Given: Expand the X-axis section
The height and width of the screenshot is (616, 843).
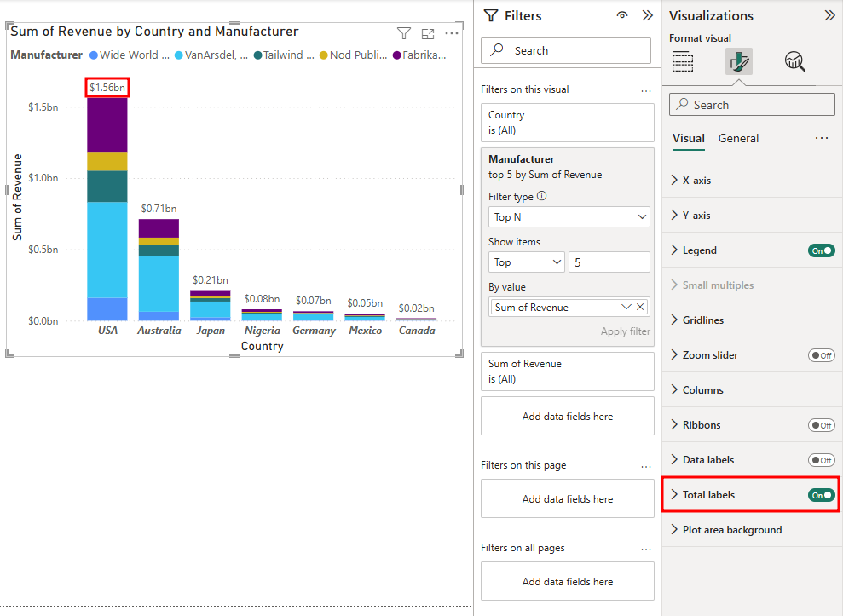Looking at the screenshot, I should click(x=696, y=181).
